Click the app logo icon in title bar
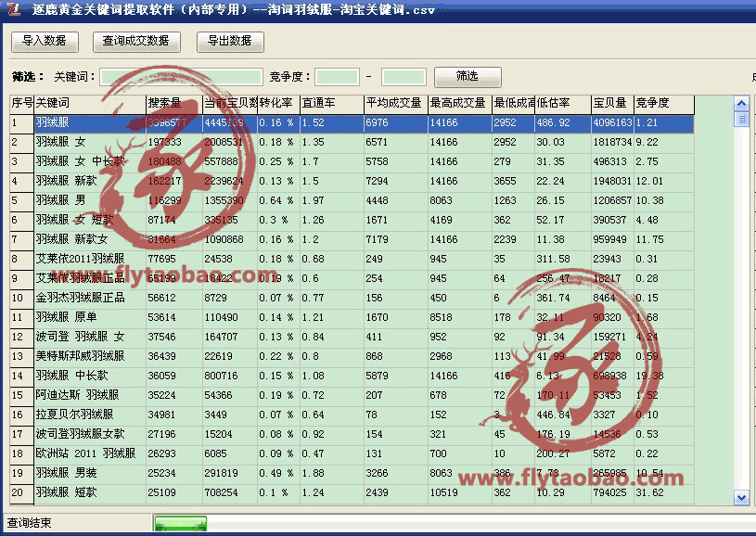756x536 pixels. click(13, 9)
